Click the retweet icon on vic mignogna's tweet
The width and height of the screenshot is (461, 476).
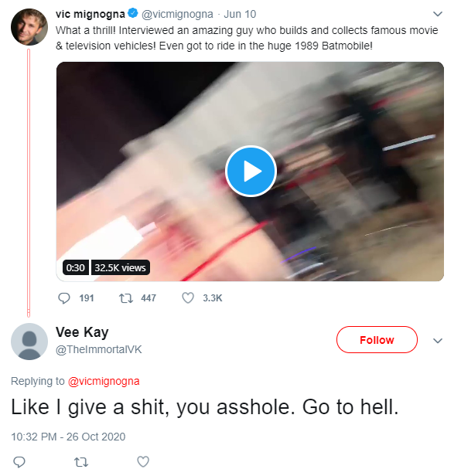point(125,298)
